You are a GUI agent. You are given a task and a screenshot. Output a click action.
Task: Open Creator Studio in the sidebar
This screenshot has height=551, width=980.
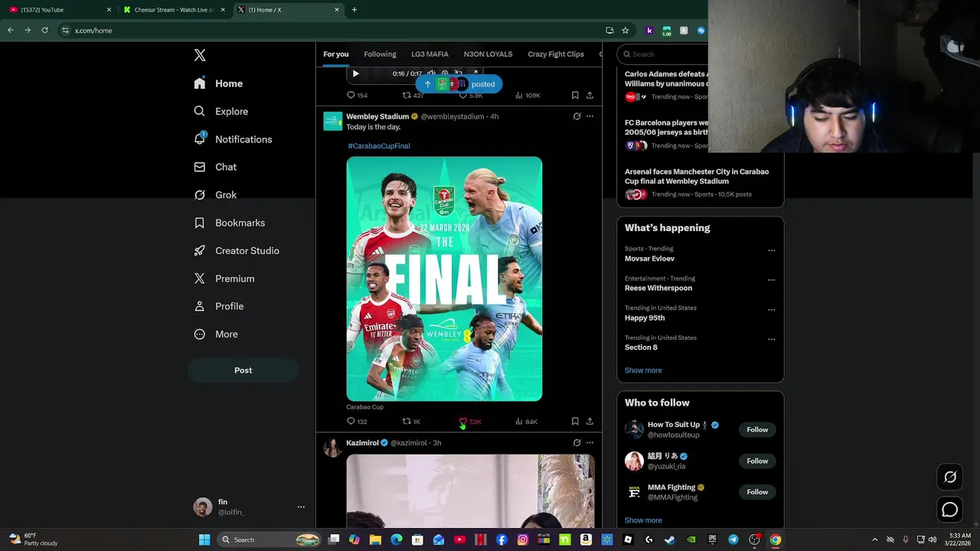click(x=237, y=251)
